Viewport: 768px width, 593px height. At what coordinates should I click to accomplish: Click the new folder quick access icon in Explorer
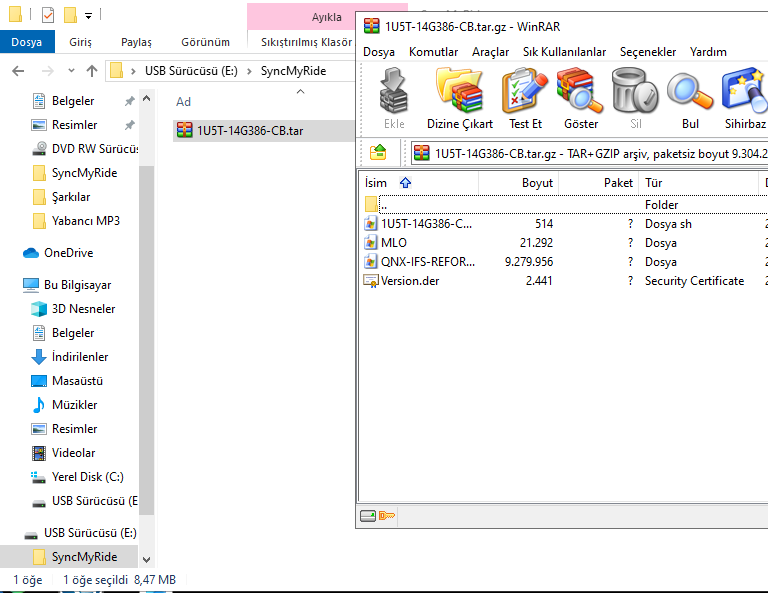(70, 15)
